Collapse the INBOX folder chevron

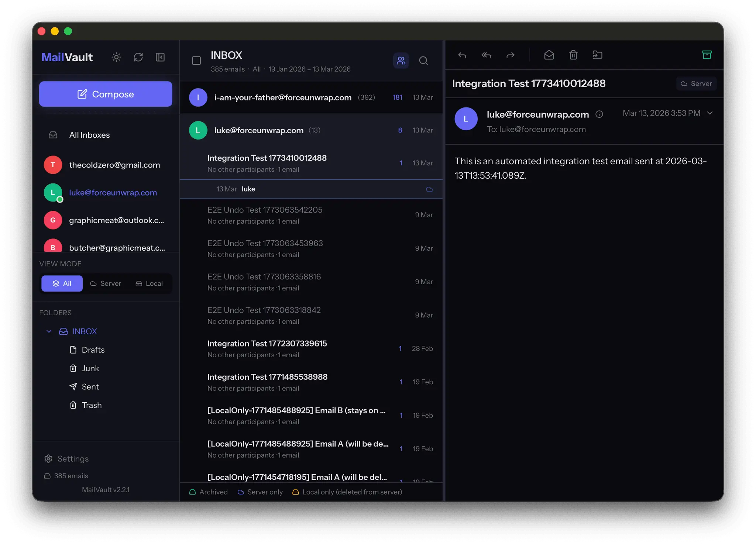point(49,331)
